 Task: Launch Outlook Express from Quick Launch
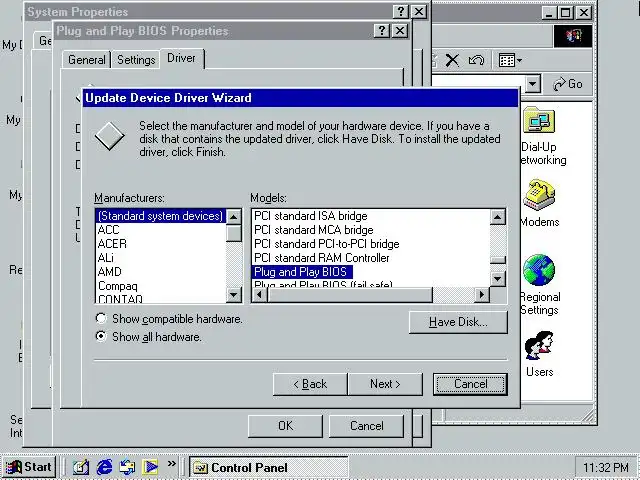(127, 467)
